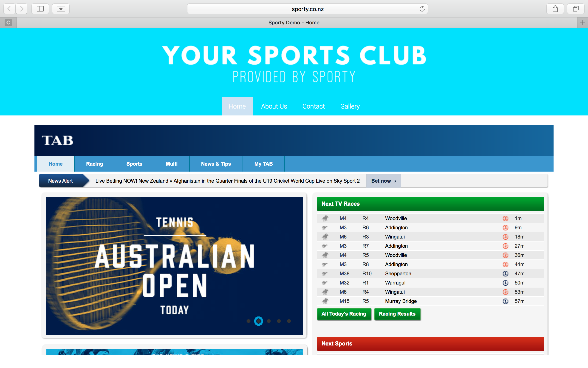Image resolution: width=588 pixels, height=368 pixels.
Task: Switch to the Multi tab
Action: (x=172, y=164)
